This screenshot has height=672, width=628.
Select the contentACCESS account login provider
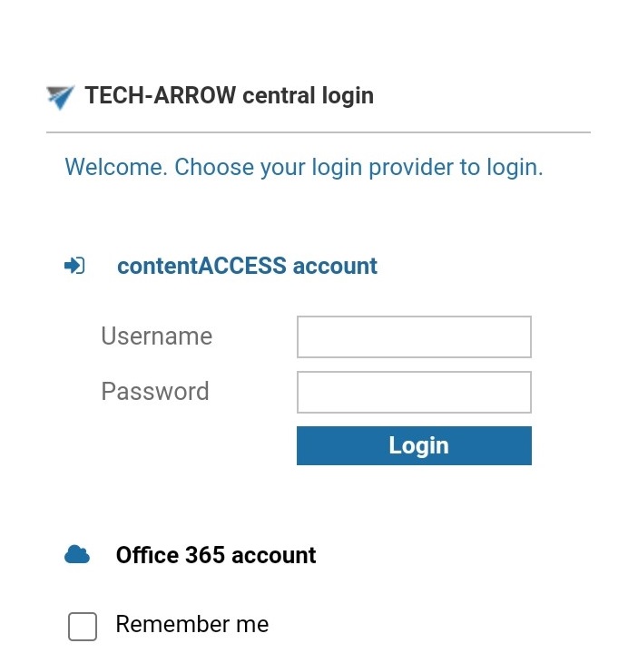[x=247, y=266]
